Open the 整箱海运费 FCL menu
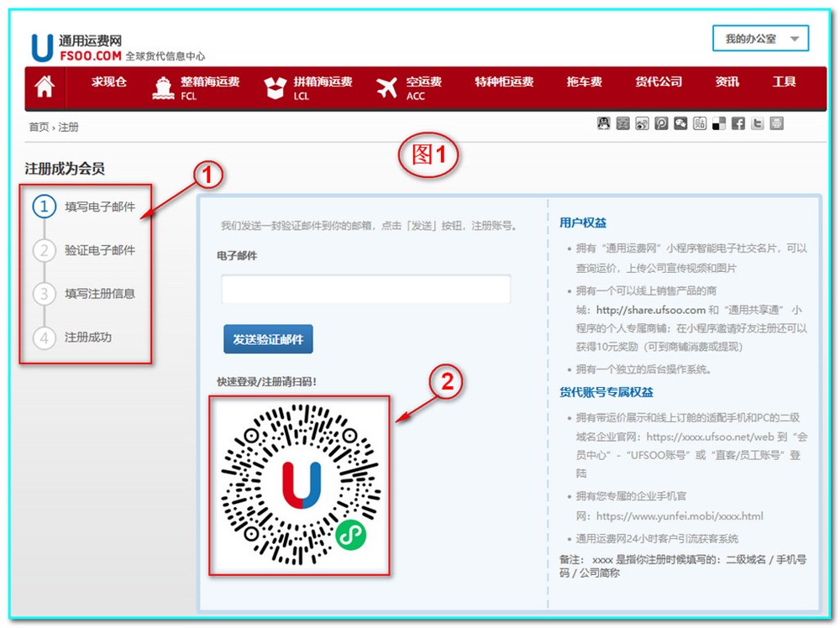This screenshot has height=628, width=840. (197, 87)
